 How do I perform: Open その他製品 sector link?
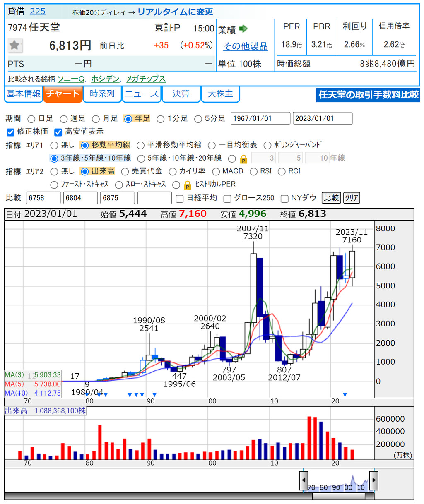[x=246, y=46]
